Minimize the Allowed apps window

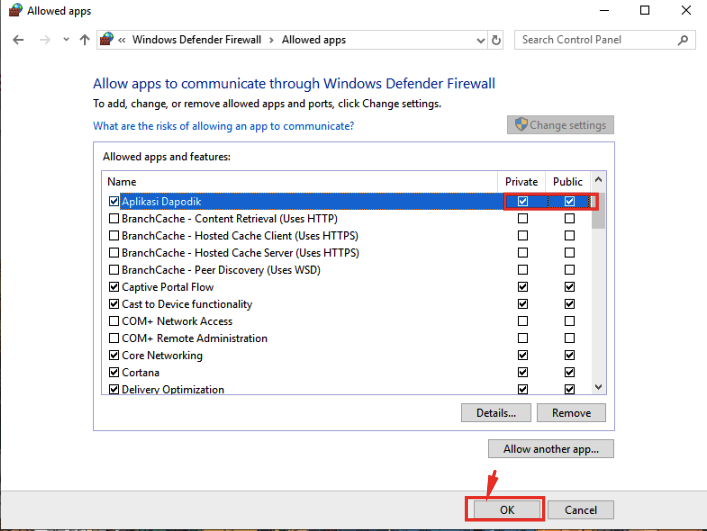[604, 10]
